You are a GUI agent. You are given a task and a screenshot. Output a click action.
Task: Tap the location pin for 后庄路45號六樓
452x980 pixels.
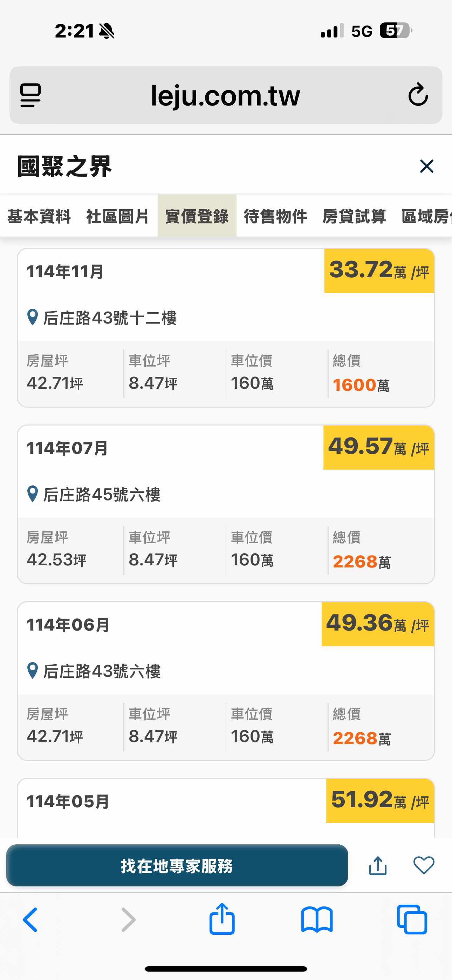click(x=33, y=494)
